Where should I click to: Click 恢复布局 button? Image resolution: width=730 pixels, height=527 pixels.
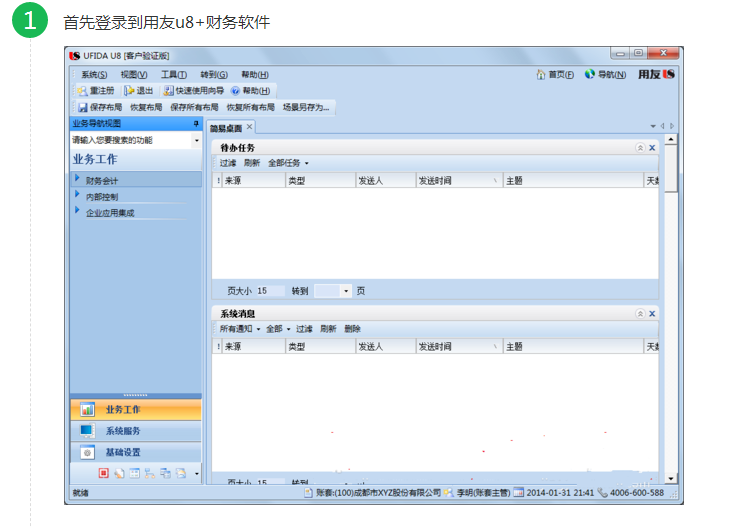[x=146, y=108]
